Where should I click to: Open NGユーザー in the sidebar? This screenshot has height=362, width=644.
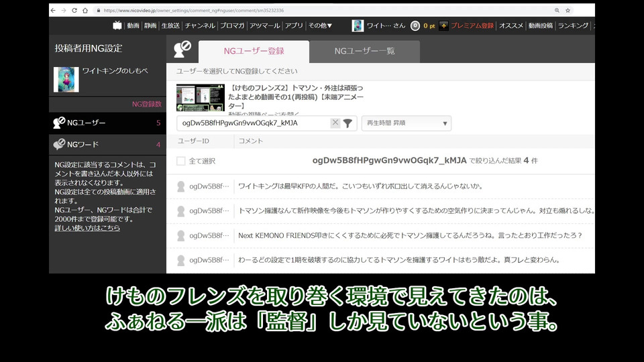(x=107, y=123)
